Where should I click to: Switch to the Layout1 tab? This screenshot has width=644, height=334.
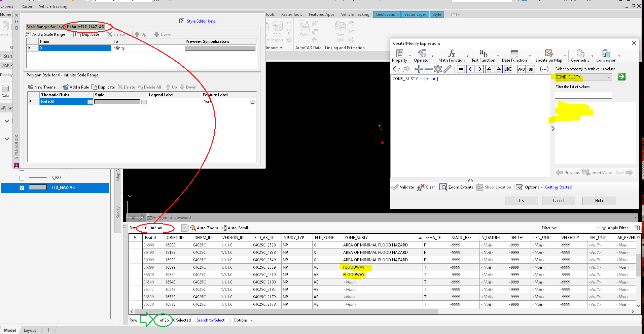31,330
